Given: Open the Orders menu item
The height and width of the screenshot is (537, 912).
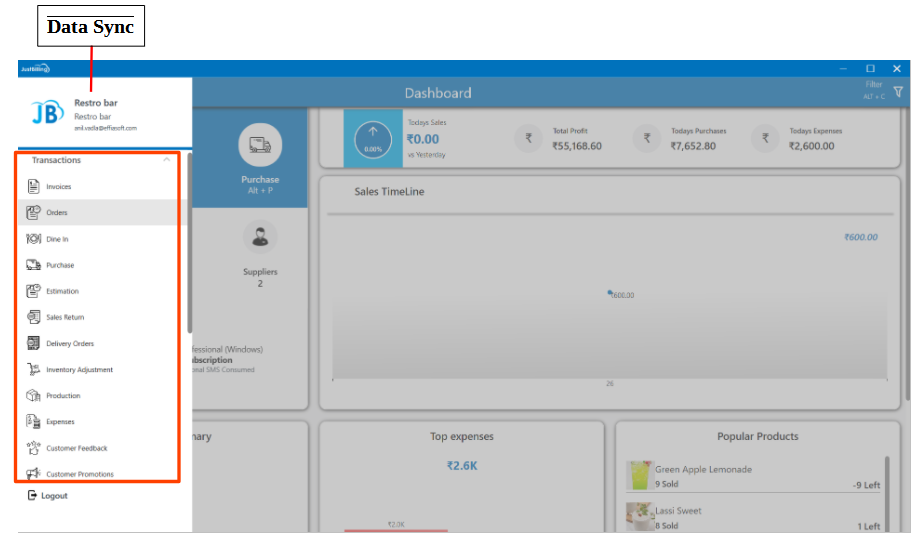Looking at the screenshot, I should coord(57,213).
